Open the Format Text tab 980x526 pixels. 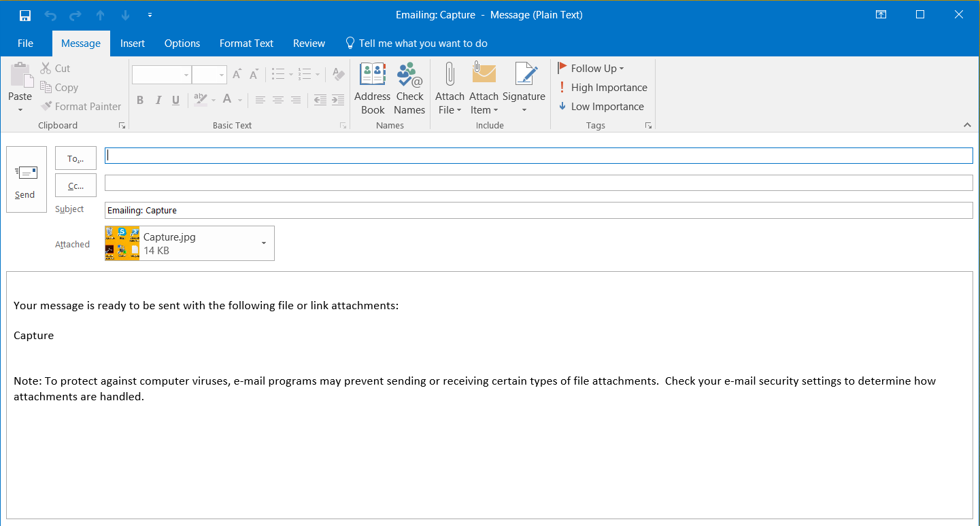click(246, 43)
